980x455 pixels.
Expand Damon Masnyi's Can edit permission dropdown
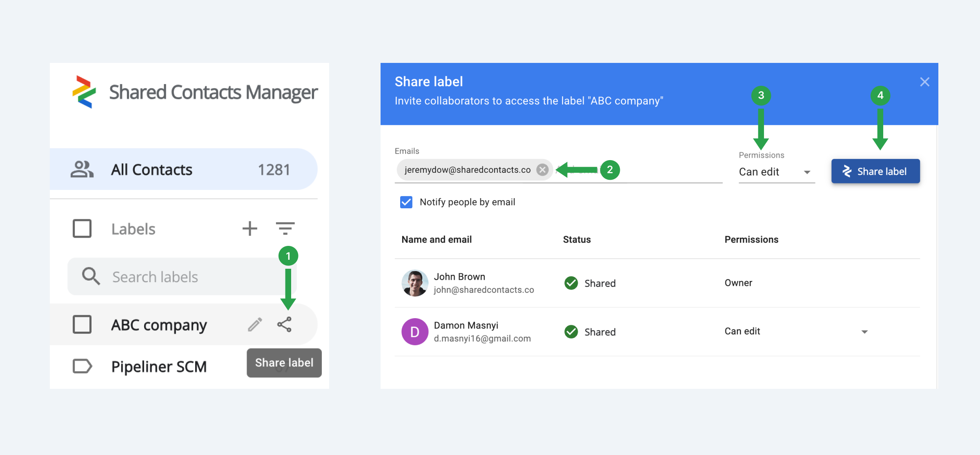864,332
